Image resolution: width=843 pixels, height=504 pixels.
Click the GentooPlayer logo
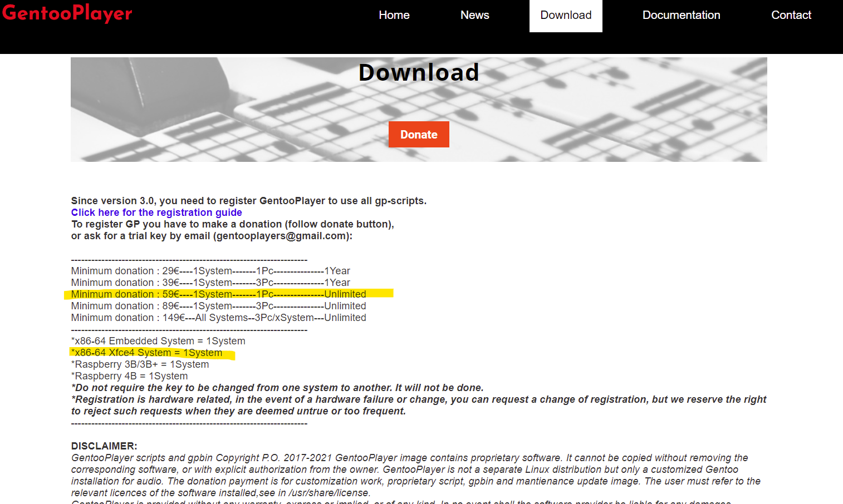(67, 13)
